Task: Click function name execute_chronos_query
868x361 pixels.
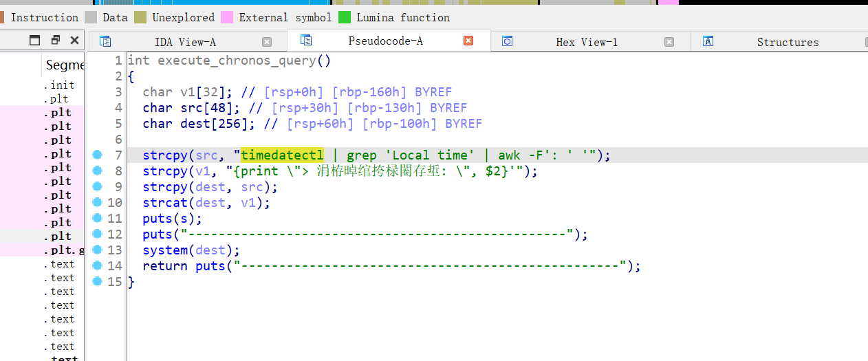Action: click(237, 61)
